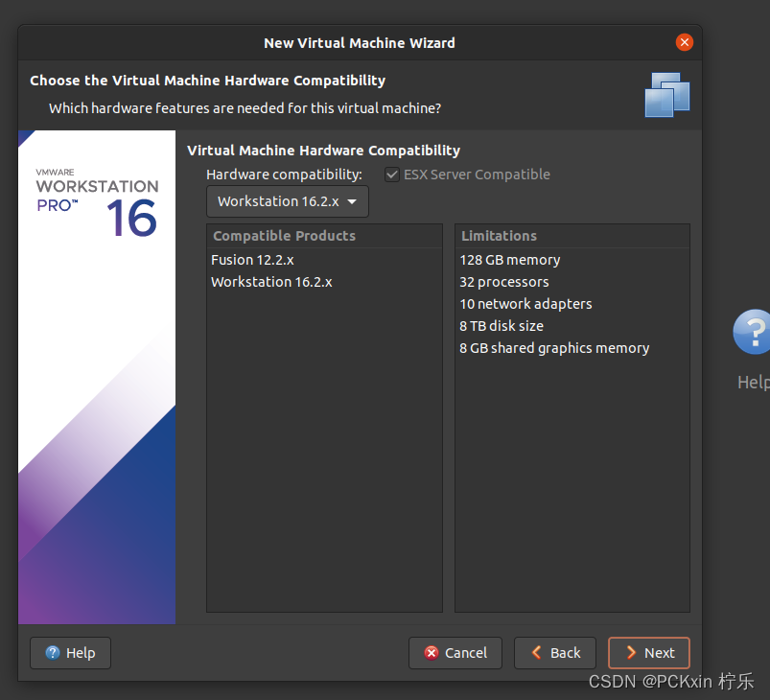
Task: Proceed with the Next button
Action: [x=649, y=653]
